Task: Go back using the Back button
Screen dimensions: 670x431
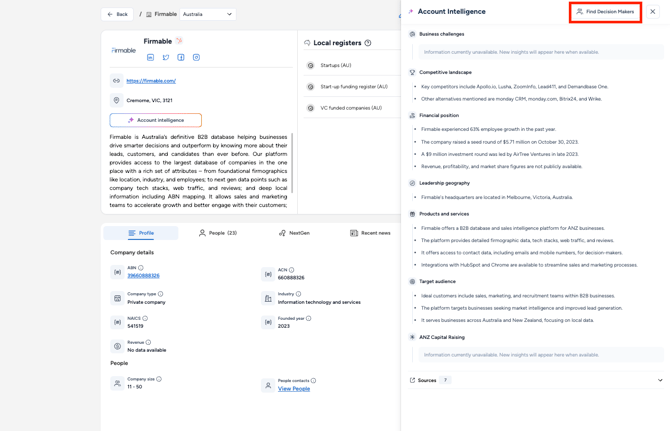Action: (118, 14)
